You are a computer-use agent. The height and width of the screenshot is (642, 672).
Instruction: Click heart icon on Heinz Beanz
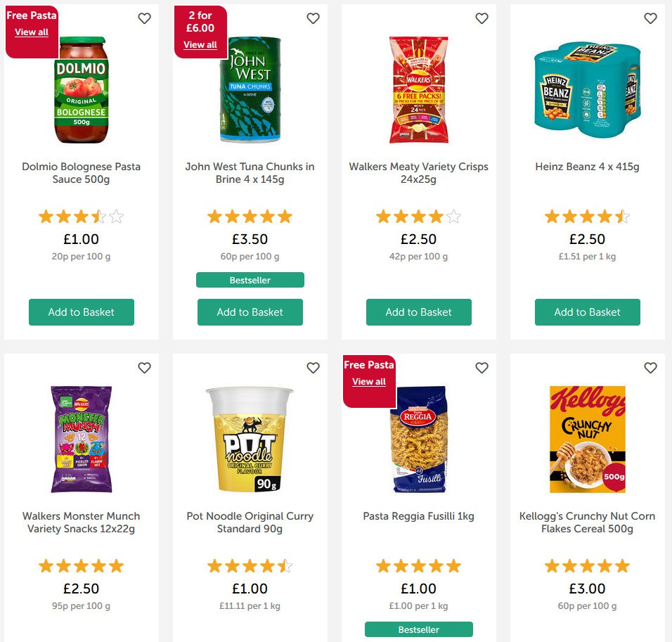[650, 18]
